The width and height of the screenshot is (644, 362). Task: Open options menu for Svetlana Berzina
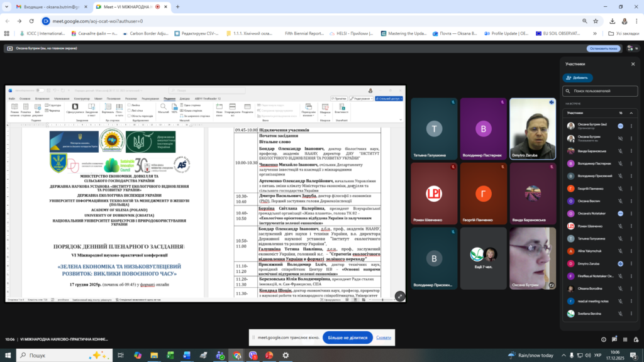click(x=631, y=314)
